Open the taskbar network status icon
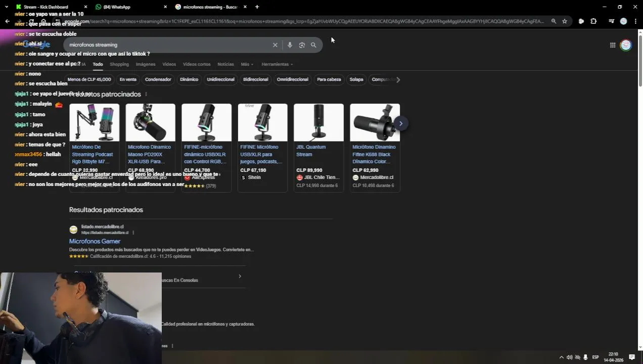Image resolution: width=643 pixels, height=364 pixels. tap(577, 357)
